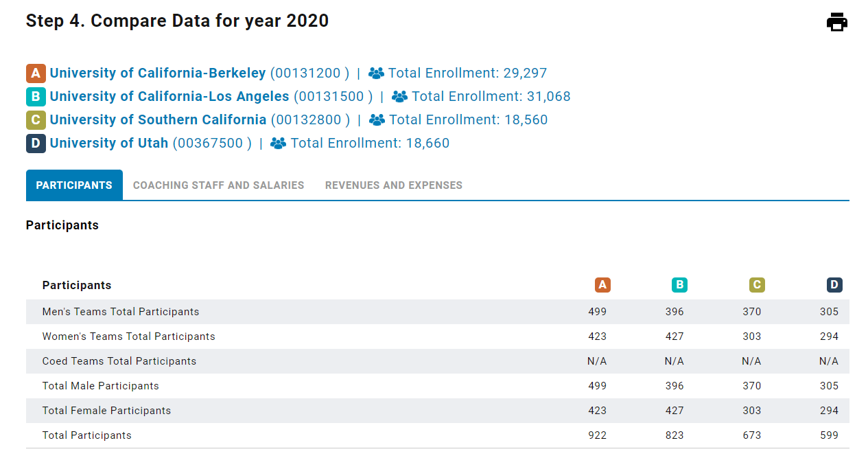Click Total Female Participants value 303
This screenshot has width=868, height=456.
click(752, 411)
